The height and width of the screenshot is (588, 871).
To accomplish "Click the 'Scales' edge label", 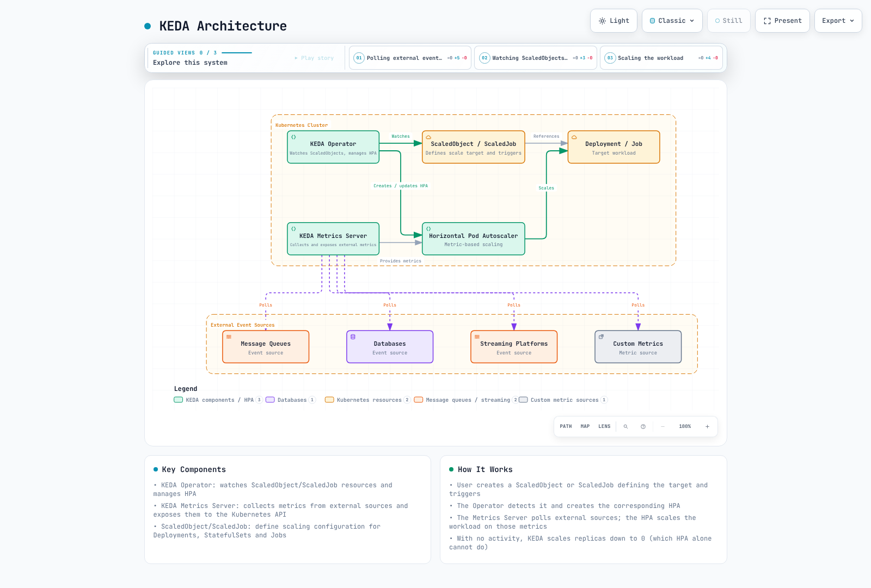I will (x=547, y=188).
